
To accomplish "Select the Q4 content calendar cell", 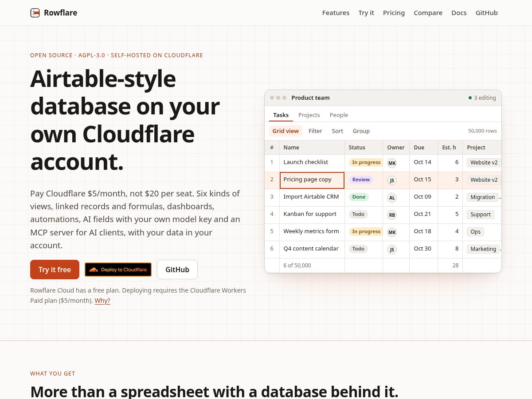I will 312,250.
